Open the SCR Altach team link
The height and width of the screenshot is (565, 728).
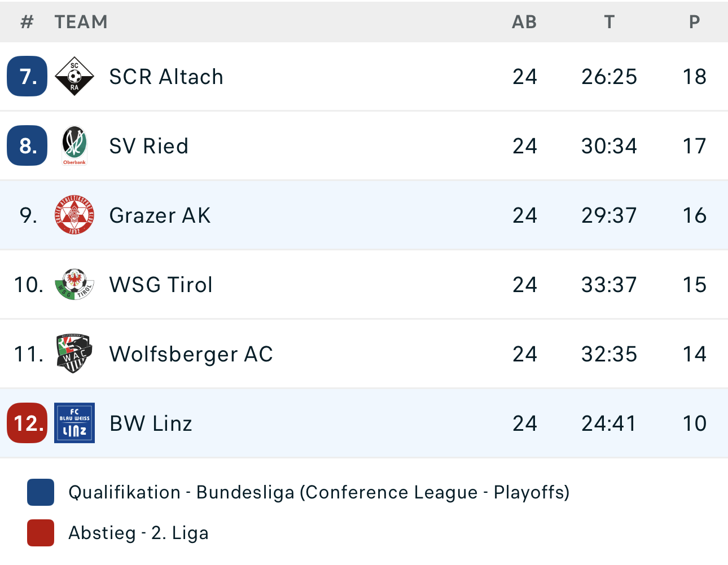tap(166, 77)
